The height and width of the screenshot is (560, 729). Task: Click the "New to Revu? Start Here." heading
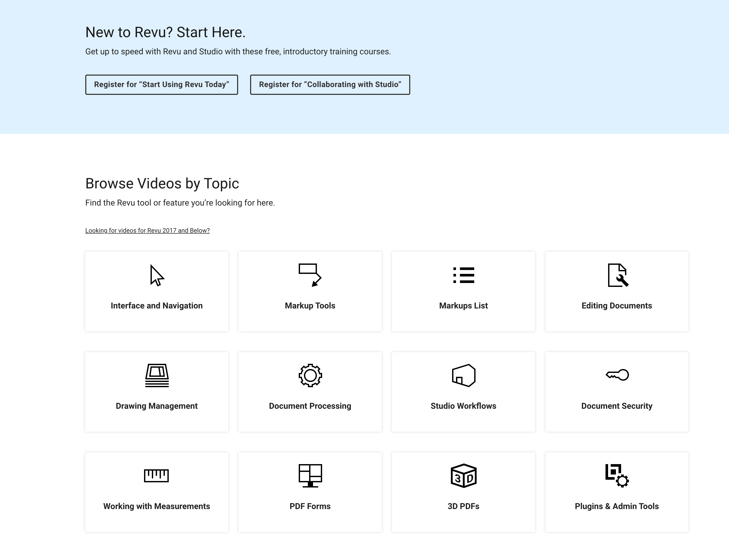point(165,33)
